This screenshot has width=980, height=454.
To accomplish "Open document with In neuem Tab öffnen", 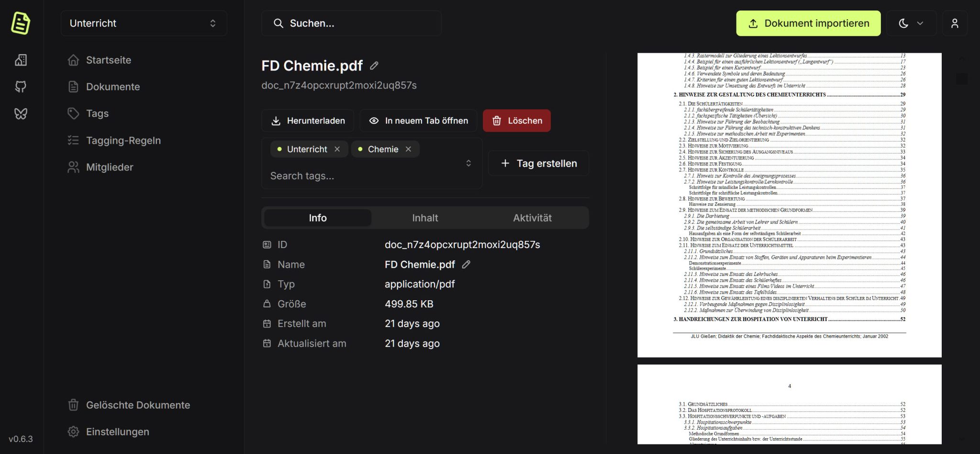I will click(418, 121).
